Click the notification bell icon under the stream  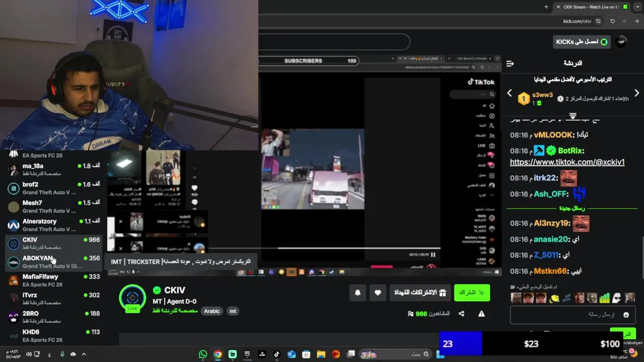click(x=358, y=293)
